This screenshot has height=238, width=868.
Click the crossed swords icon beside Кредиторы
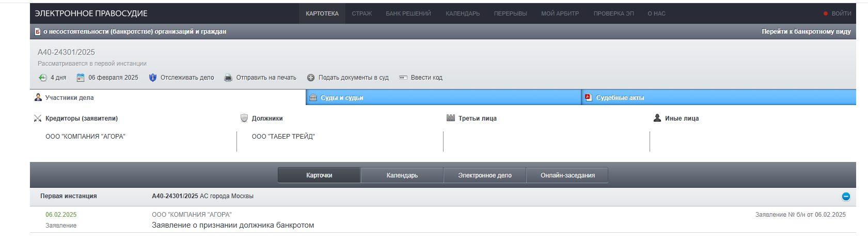click(38, 118)
